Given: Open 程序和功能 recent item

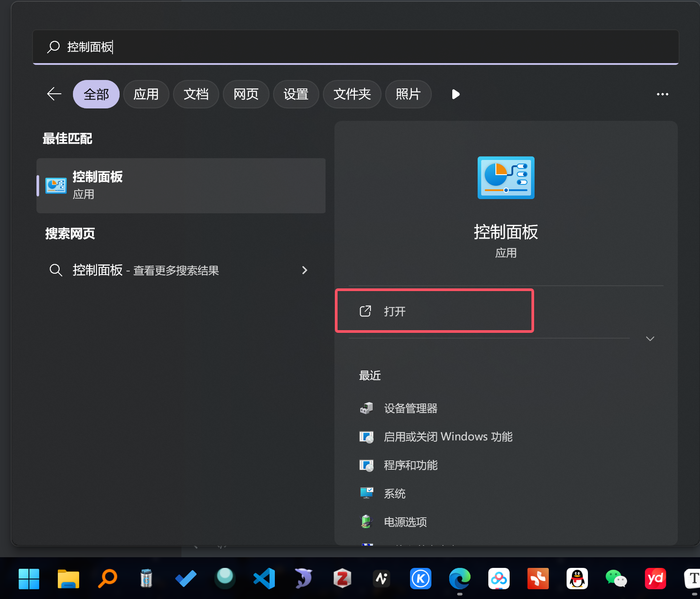Looking at the screenshot, I should click(410, 465).
